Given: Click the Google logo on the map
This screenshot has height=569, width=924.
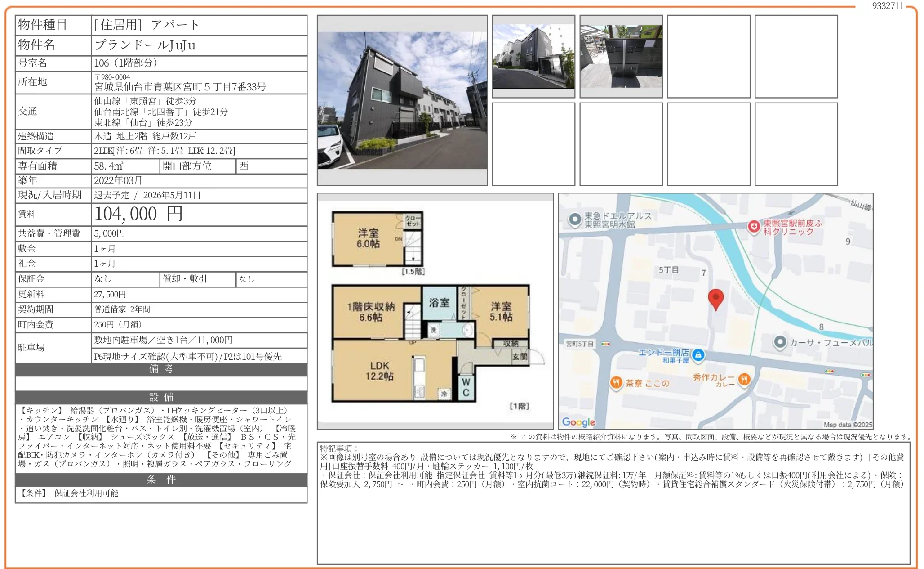Looking at the screenshot, I should click(x=578, y=422).
